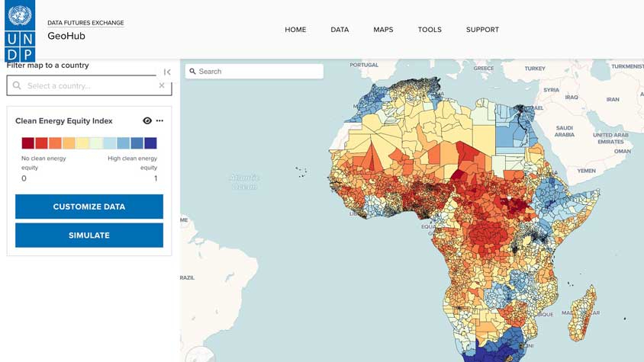Select the dark red legend swatch
This screenshot has height=362, width=644.
click(27, 143)
